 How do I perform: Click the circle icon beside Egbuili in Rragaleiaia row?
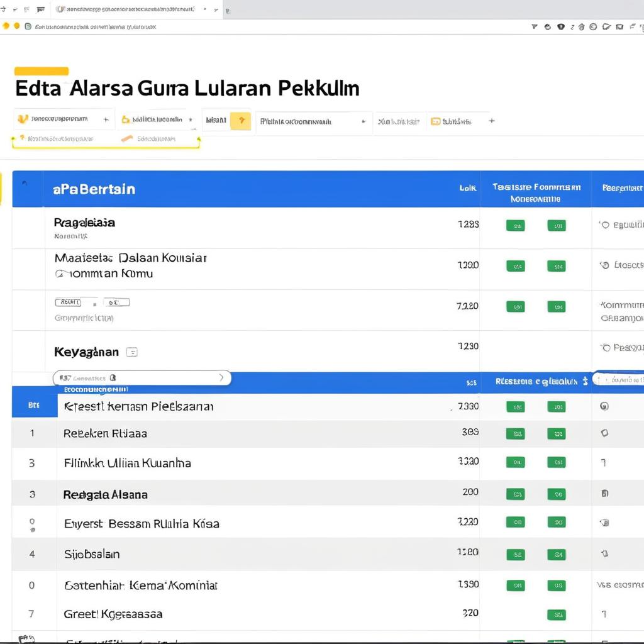(x=604, y=225)
